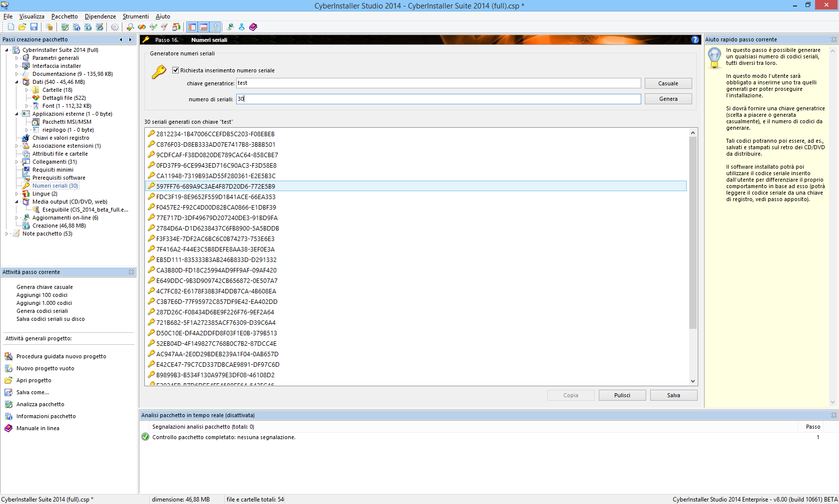Click the Casuale button
The height and width of the screenshot is (504, 839).
(x=668, y=83)
